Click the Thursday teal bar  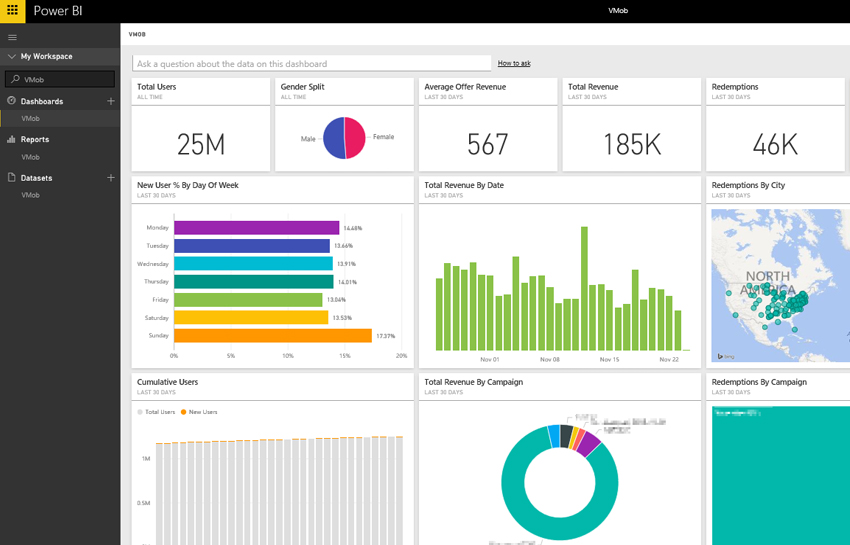point(254,281)
